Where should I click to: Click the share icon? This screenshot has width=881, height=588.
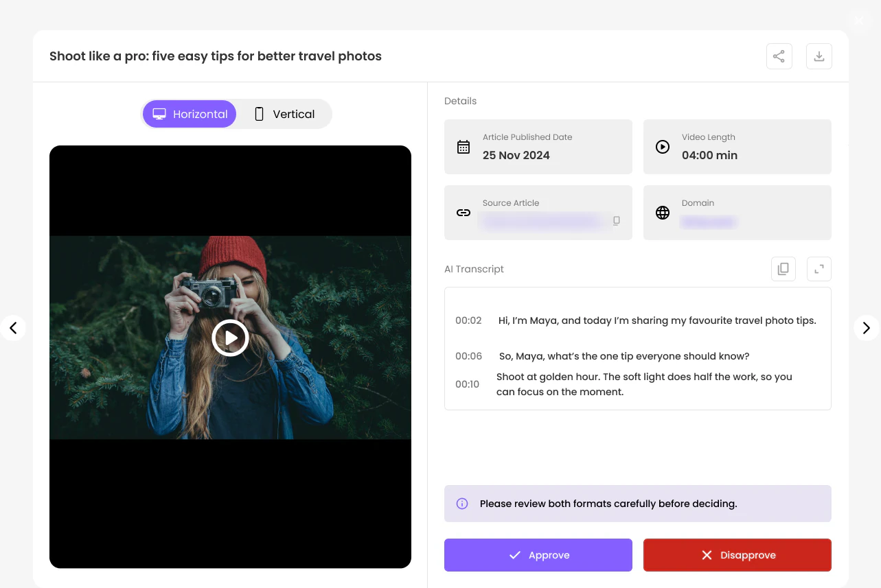tap(779, 56)
